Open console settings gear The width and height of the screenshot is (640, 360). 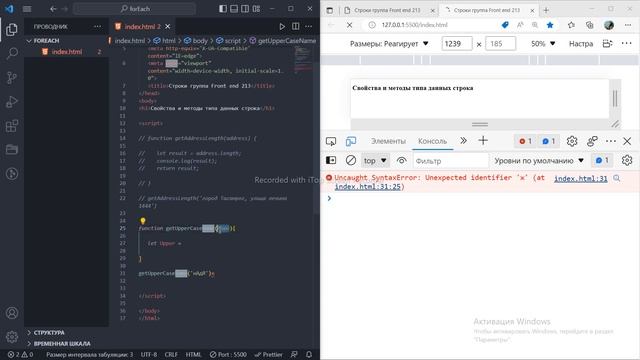point(627,160)
